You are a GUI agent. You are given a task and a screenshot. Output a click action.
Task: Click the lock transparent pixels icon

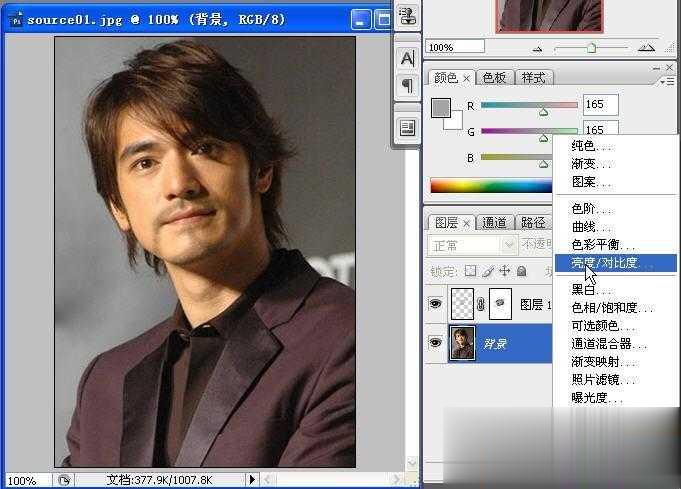coord(470,271)
